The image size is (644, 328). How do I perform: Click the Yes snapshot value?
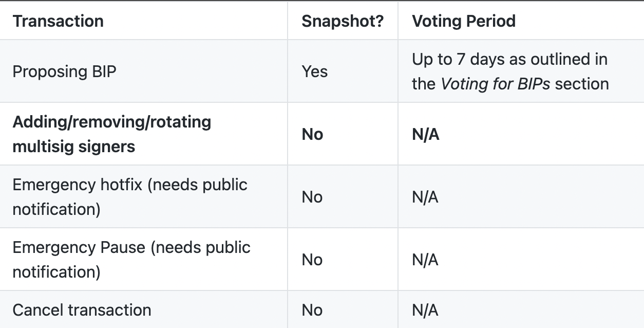[314, 71]
